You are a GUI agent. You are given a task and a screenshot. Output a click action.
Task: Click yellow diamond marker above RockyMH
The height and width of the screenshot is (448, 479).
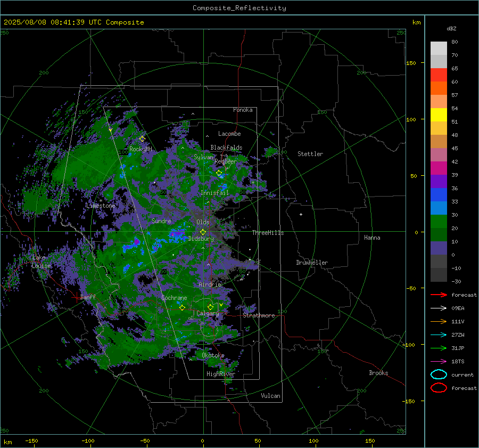tap(142, 139)
